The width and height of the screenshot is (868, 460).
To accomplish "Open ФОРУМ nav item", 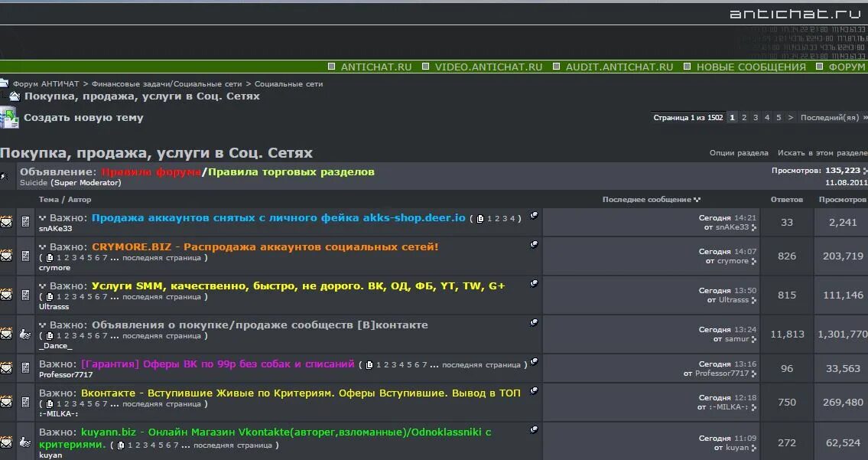I will (x=847, y=67).
